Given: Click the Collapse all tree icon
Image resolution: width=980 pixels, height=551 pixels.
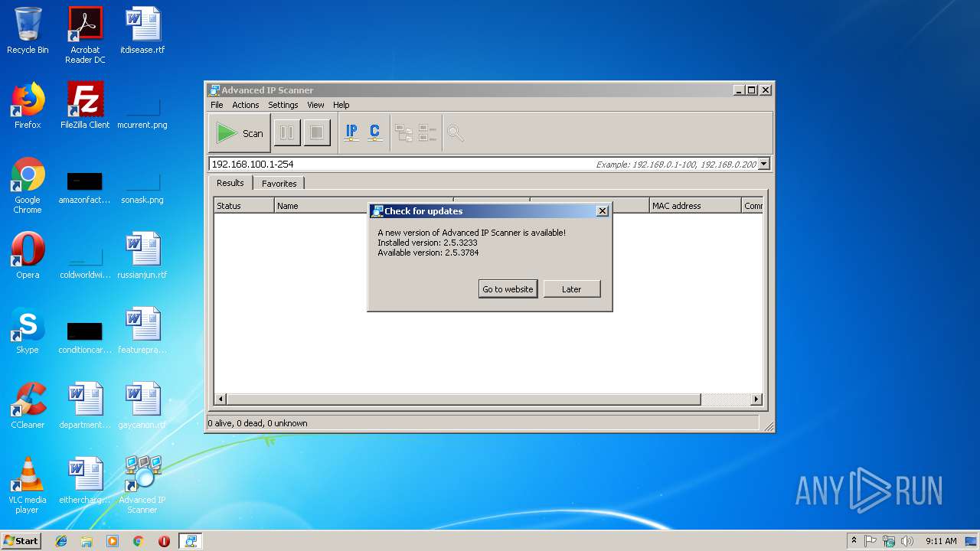Looking at the screenshot, I should [x=427, y=133].
